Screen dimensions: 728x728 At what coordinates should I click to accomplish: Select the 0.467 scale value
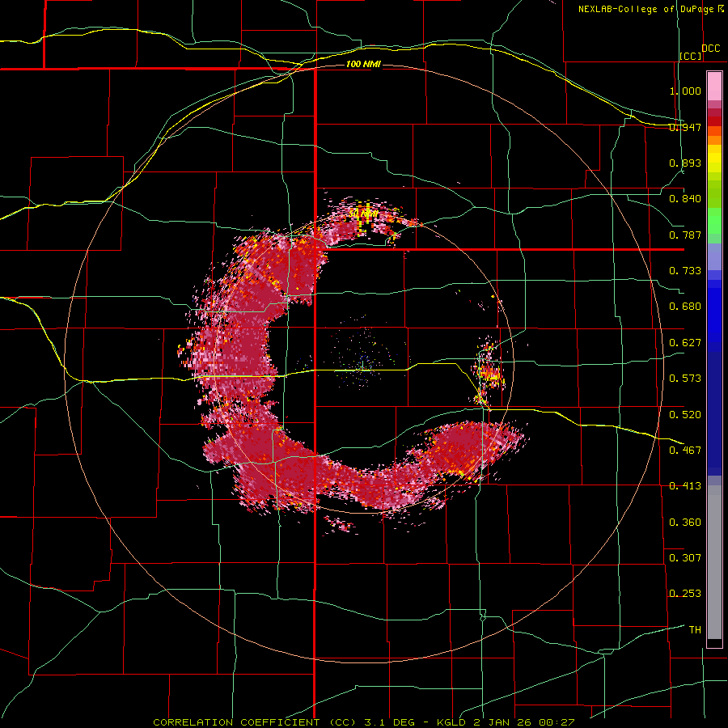coord(685,451)
